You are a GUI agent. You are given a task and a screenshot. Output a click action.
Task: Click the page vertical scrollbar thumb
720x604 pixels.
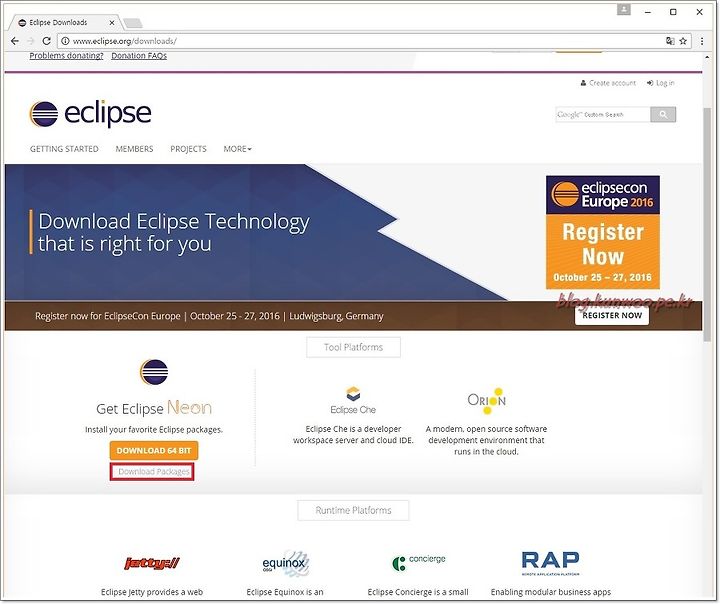pyautogui.click(x=707, y=225)
